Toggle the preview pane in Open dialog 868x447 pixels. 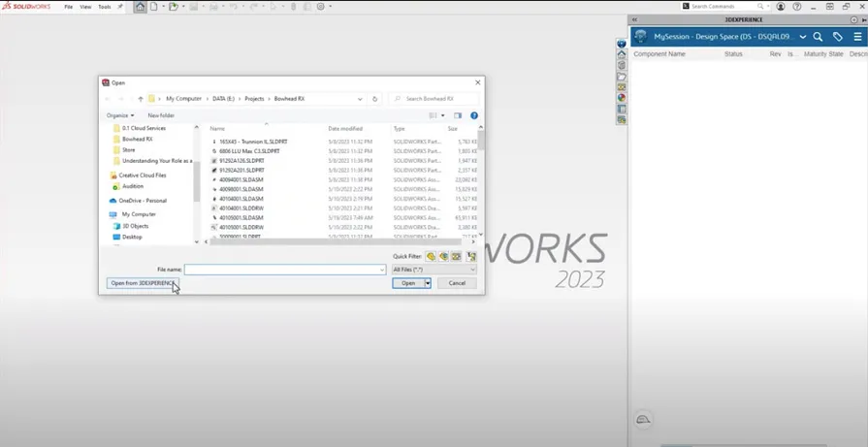click(x=457, y=115)
